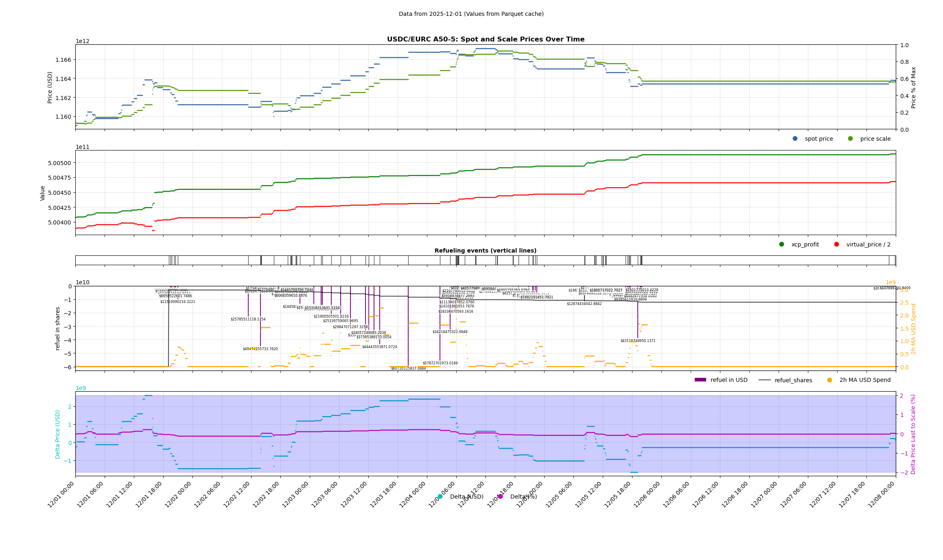This screenshot has height=560, width=943.
Task: Click the green xcp_profit legend marker
Action: tap(781, 244)
